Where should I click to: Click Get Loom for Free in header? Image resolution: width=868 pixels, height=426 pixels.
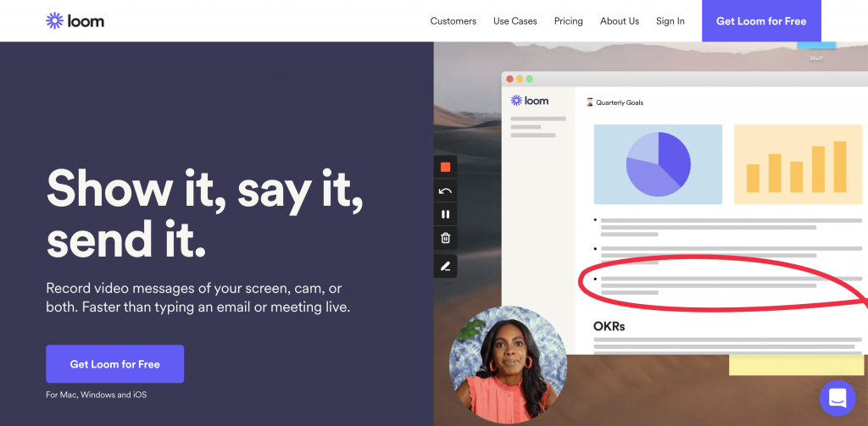pyautogui.click(x=761, y=21)
